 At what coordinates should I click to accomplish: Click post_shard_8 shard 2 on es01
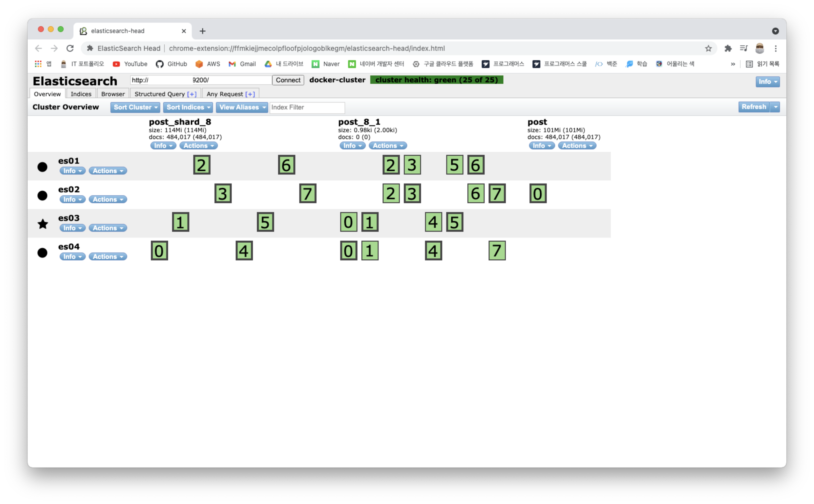tap(202, 165)
